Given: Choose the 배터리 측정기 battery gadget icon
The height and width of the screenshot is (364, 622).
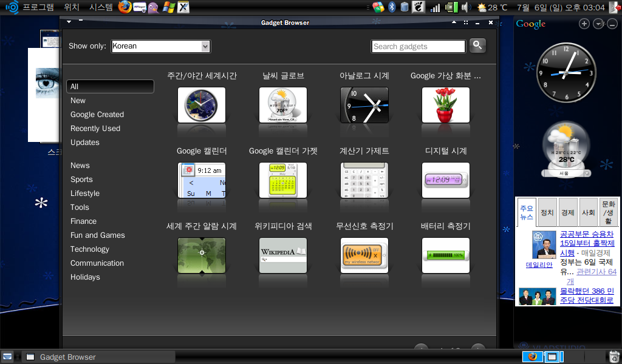Looking at the screenshot, I should click(x=446, y=255).
